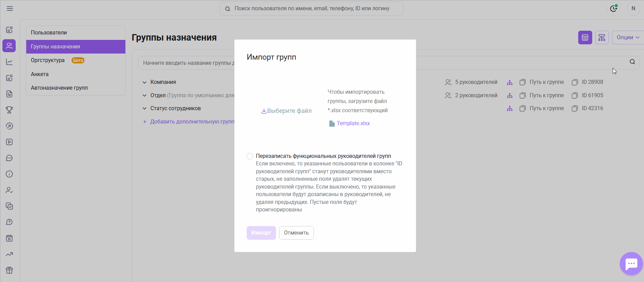This screenshot has width=644, height=282.
Task: Click the Импорт групп dialog title
Action: click(271, 57)
